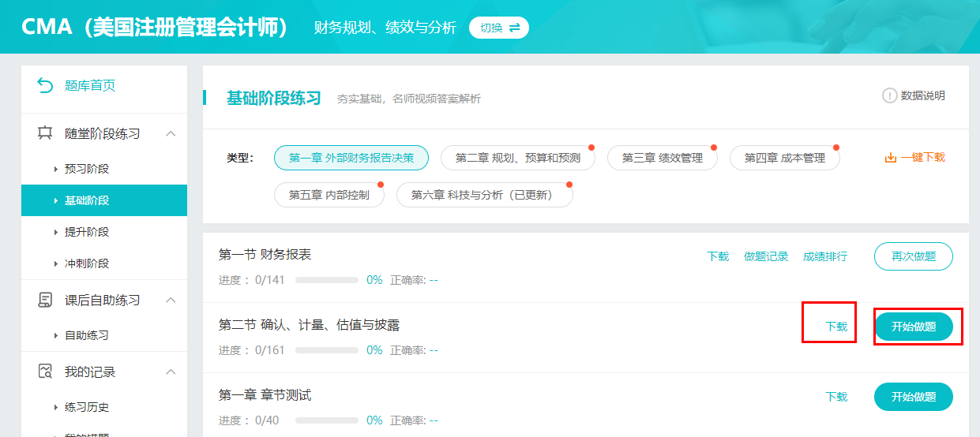Collapse the 课后自助练习 section chevron
This screenshot has height=437, width=980.
171,300
